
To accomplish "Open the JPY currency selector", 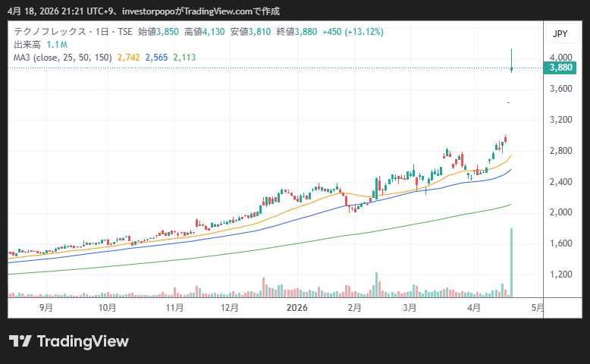I will pos(560,34).
